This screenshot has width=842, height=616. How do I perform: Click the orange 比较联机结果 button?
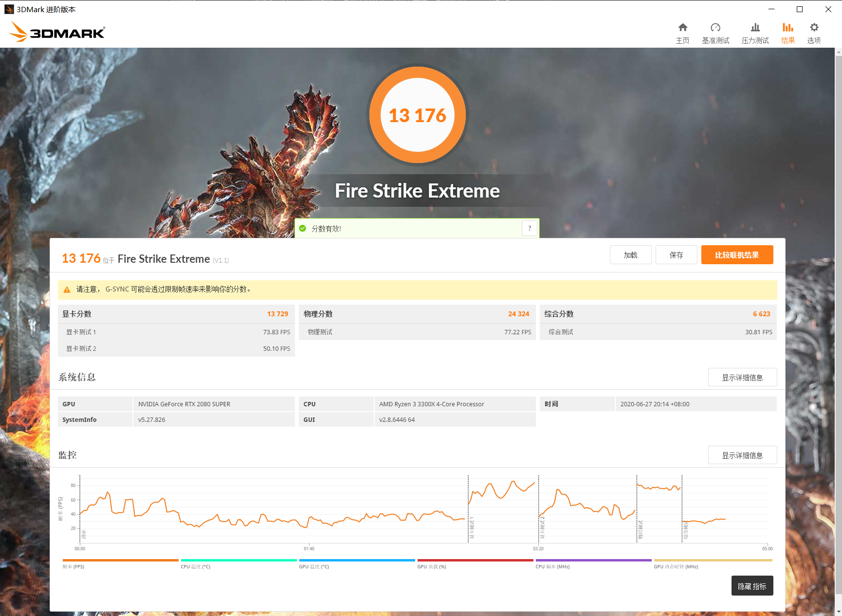pos(737,255)
